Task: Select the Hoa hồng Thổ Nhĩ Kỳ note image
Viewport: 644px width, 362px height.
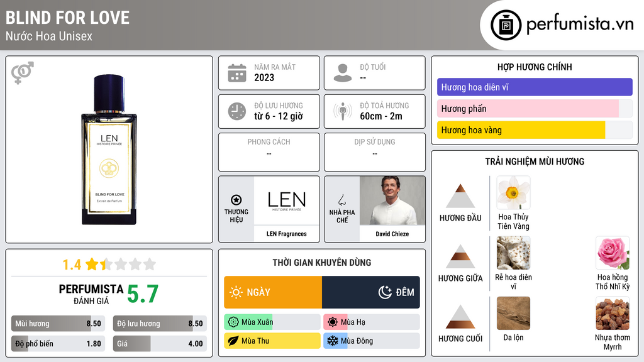Action: 613,253
